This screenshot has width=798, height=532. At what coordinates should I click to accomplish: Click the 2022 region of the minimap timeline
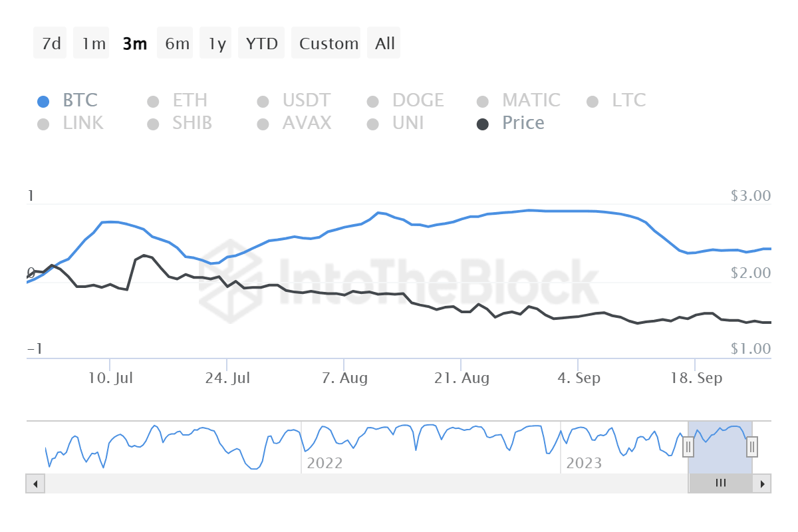[326, 463]
